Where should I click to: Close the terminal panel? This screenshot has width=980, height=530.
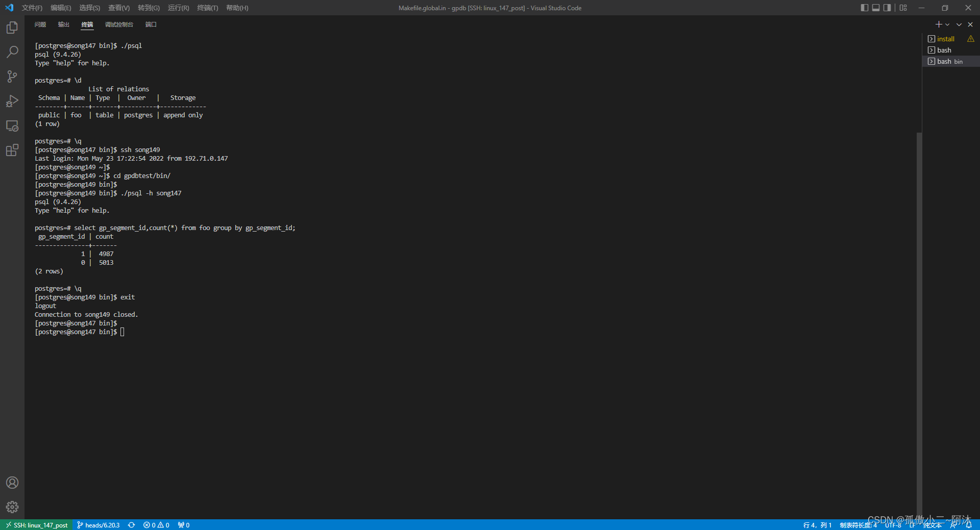point(970,24)
